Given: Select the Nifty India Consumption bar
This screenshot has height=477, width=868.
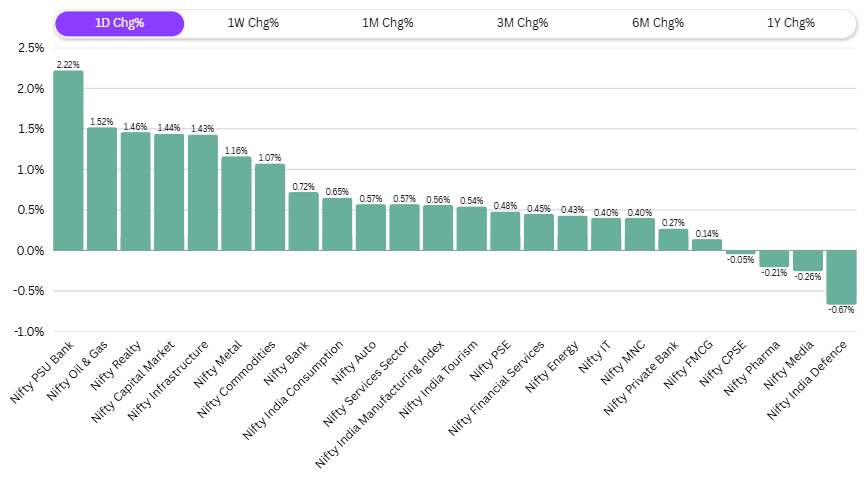Looking at the screenshot, I should pyautogui.click(x=337, y=224).
